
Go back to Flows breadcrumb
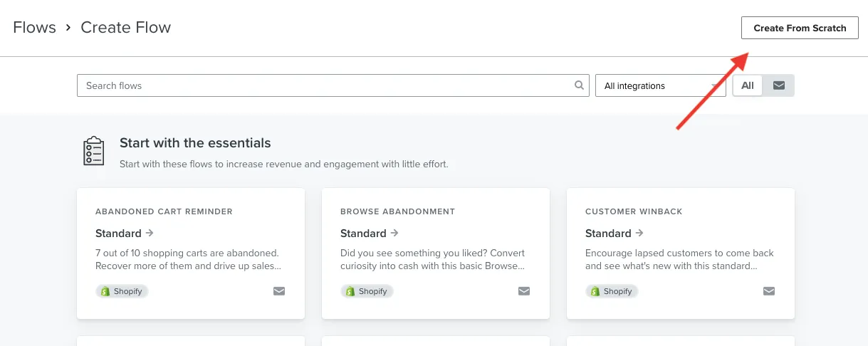34,28
